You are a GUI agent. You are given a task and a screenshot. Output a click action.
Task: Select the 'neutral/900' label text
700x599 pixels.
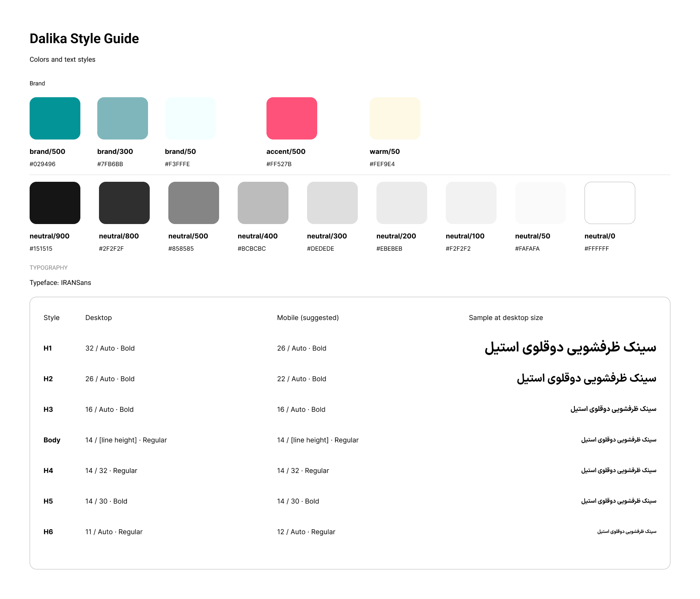pyautogui.click(x=49, y=236)
